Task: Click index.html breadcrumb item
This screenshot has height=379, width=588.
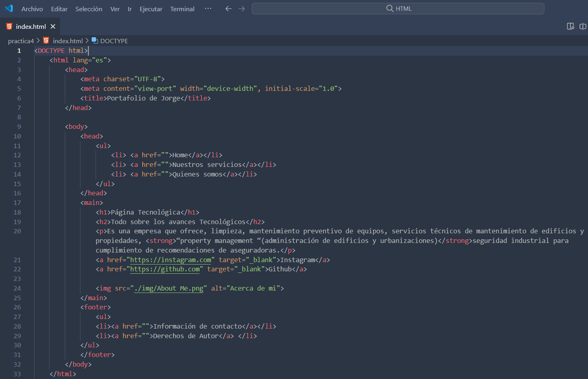Action: coord(68,41)
